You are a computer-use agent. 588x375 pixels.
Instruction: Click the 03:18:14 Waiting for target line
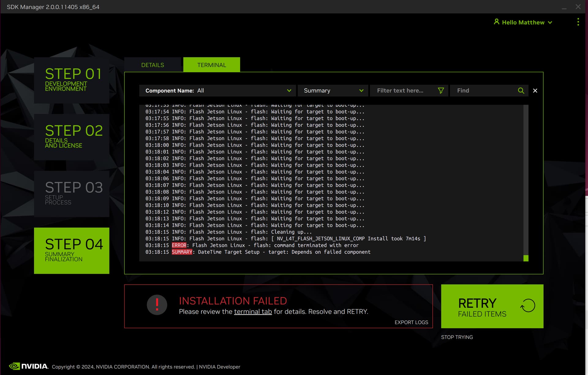pyautogui.click(x=255, y=225)
